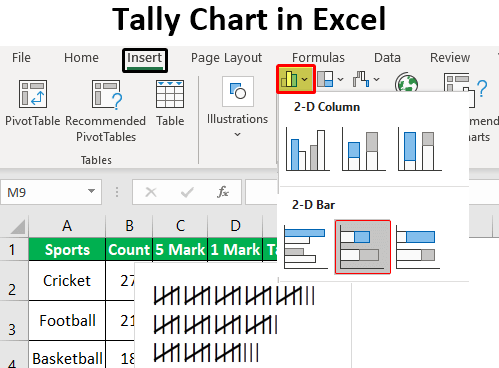The height and width of the screenshot is (368, 499).
Task: Select column B header
Action: 129,226
